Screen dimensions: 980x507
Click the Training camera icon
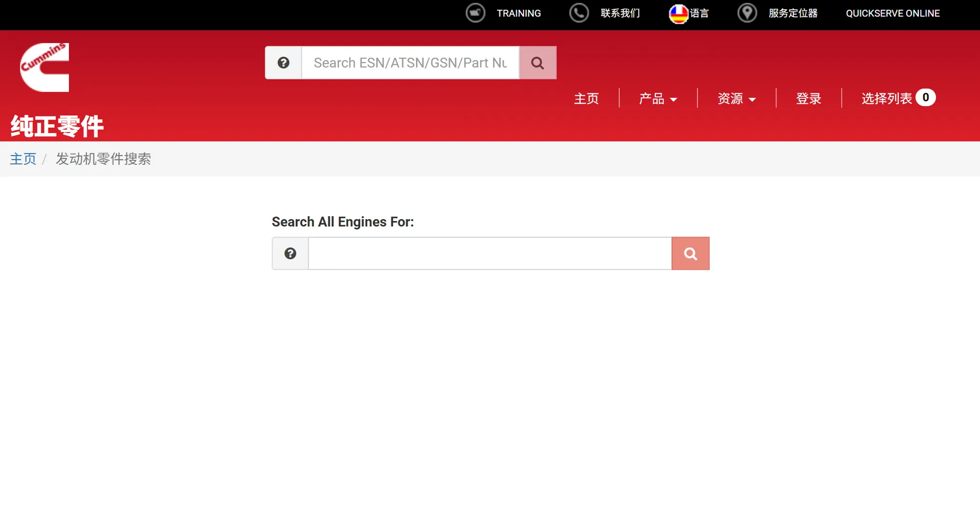[475, 13]
